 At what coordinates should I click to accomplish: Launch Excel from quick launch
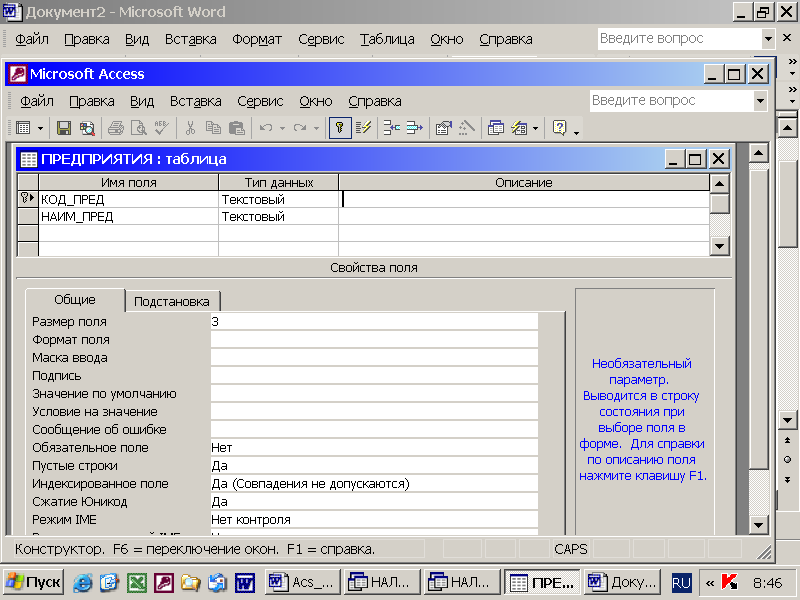point(137,582)
